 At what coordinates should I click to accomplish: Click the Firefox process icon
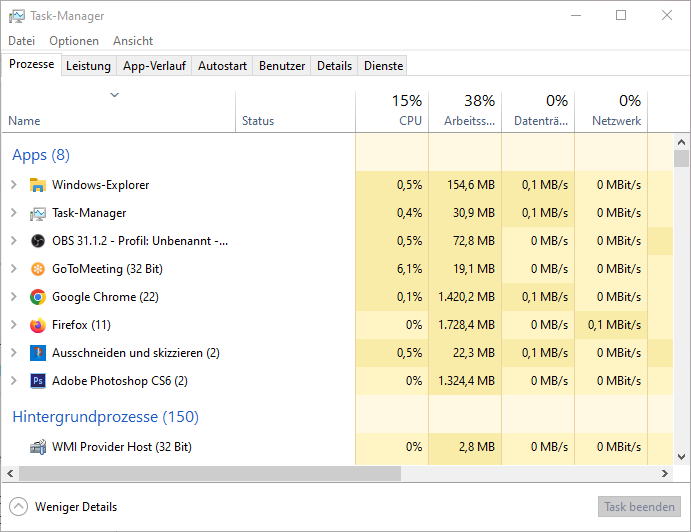pos(38,325)
